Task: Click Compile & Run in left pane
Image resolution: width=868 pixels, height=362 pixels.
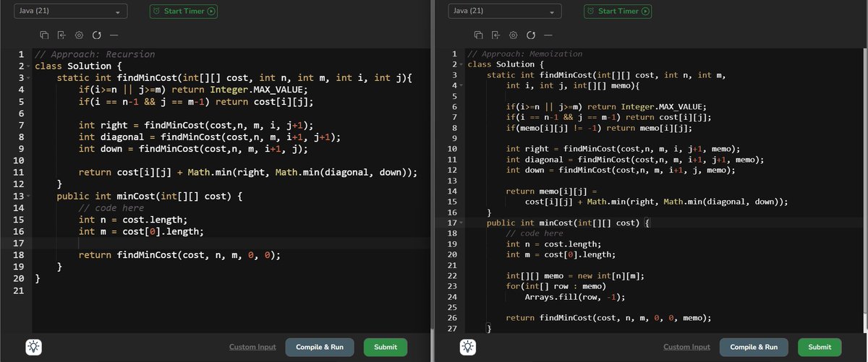Action: (x=319, y=347)
